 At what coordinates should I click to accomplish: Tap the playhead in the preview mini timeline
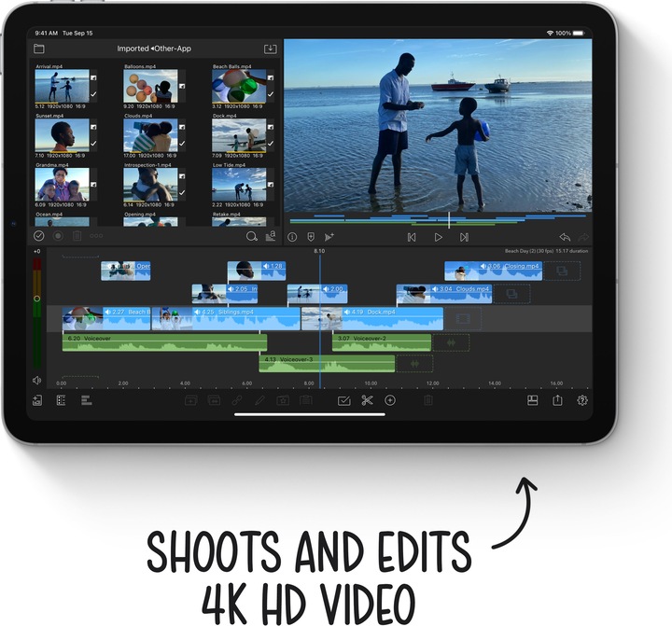tap(449, 220)
